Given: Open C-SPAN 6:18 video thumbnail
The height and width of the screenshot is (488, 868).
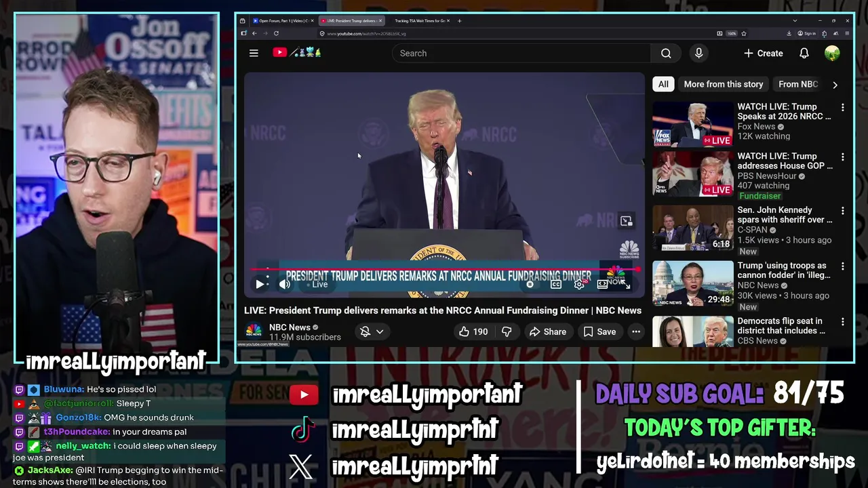Looking at the screenshot, I should [x=692, y=228].
